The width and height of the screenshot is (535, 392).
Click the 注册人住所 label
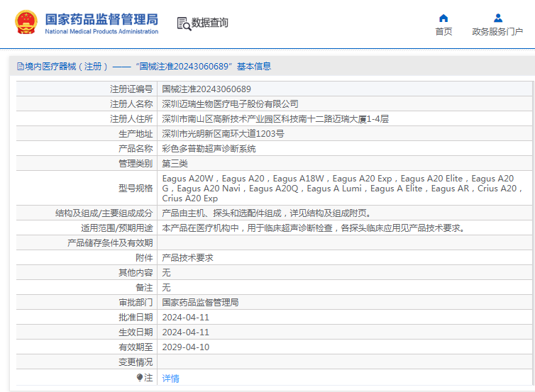(x=131, y=119)
